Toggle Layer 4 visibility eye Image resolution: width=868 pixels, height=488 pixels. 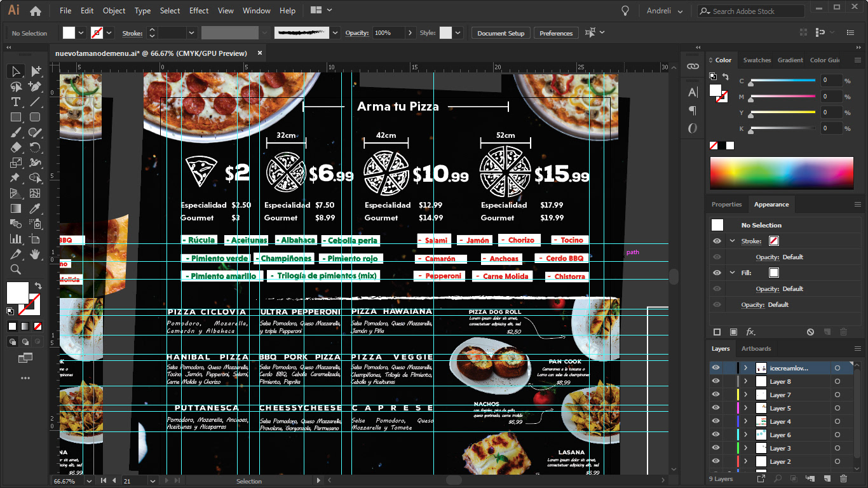point(716,421)
